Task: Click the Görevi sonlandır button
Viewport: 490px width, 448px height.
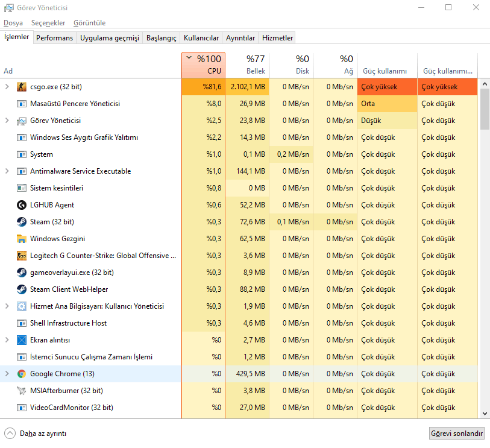Action: click(x=457, y=434)
